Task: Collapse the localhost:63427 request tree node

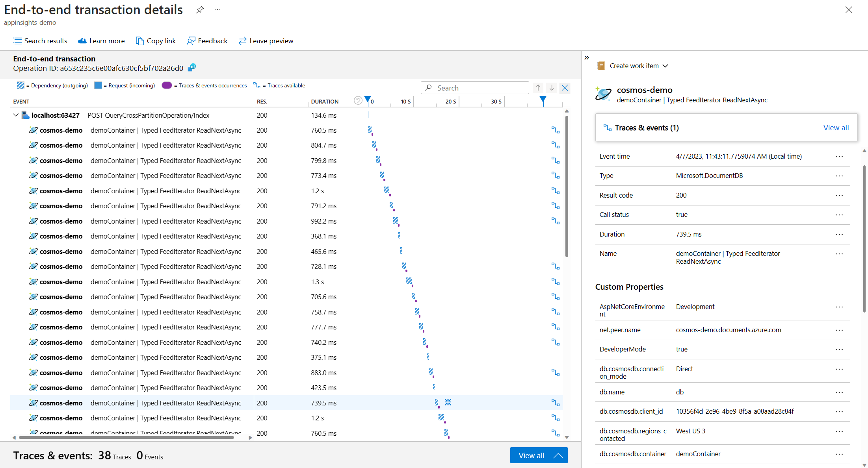Action: (x=16, y=115)
